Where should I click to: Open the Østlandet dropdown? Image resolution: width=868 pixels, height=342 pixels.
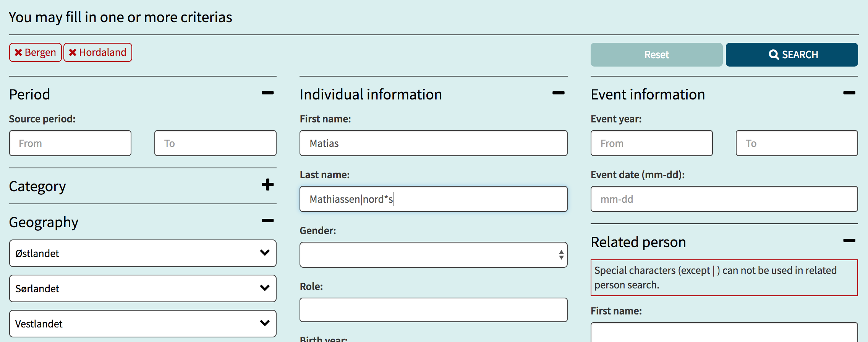tap(143, 253)
